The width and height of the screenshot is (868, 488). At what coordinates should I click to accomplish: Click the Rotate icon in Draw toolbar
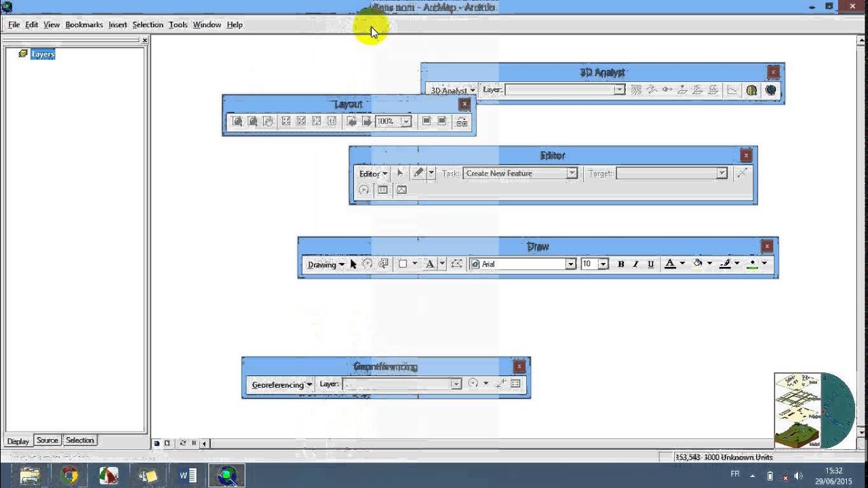368,264
